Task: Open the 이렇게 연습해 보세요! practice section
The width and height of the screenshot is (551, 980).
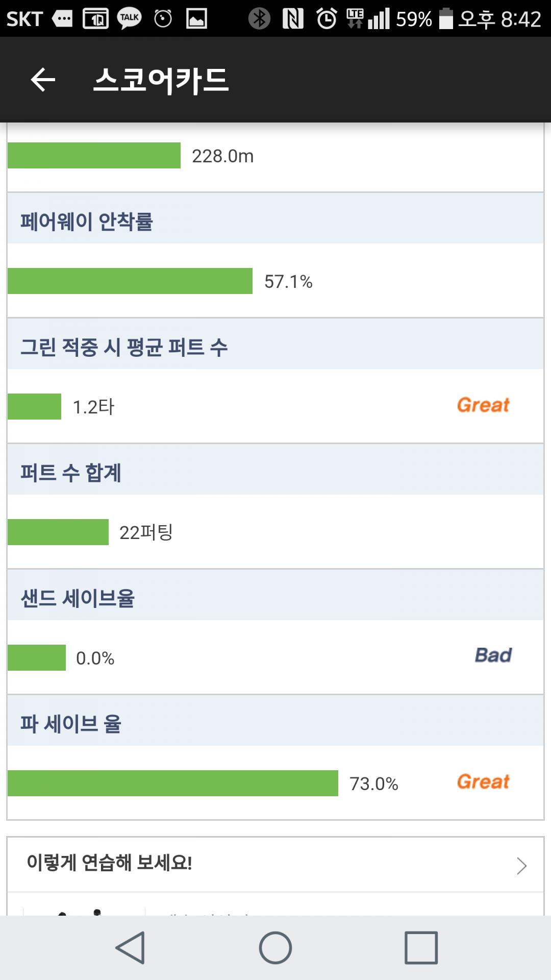Action: 109,863
